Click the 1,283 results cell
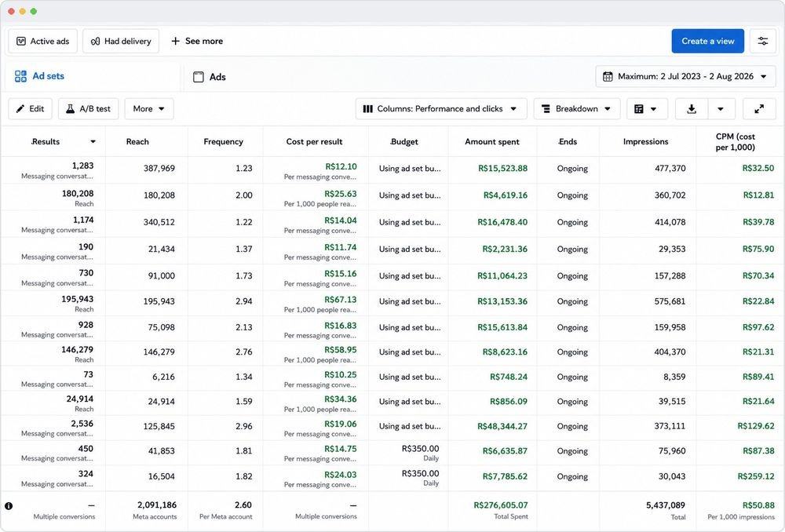 (x=82, y=166)
